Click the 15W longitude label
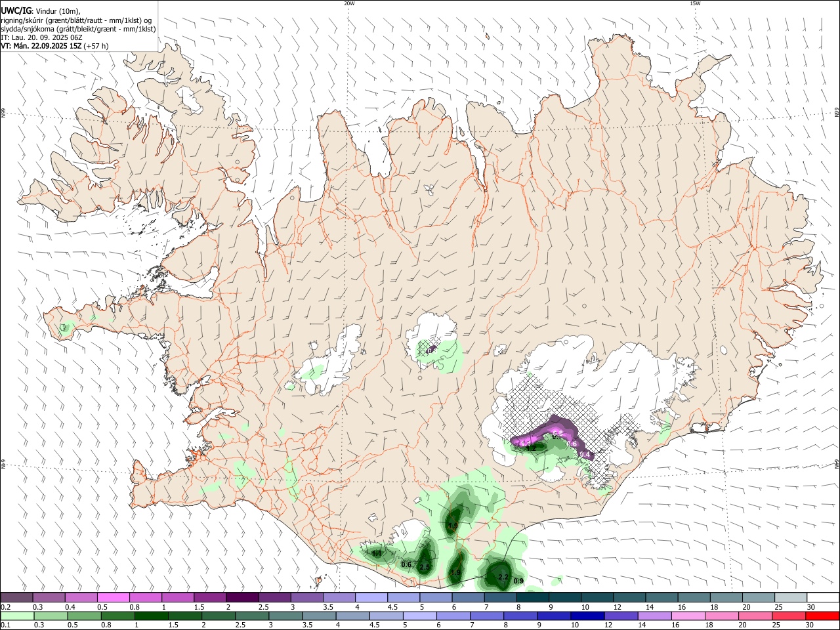840x630 pixels. click(695, 3)
